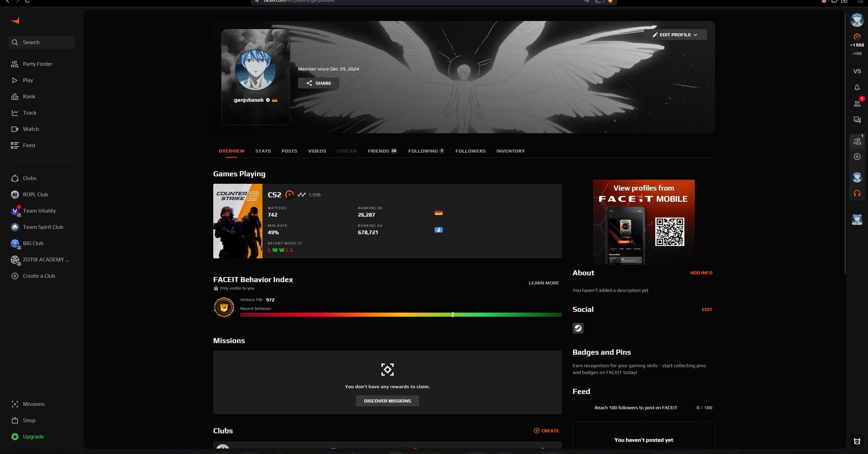Open the chat icon in the right sidebar
This screenshot has width=868, height=454.
pyautogui.click(x=857, y=120)
